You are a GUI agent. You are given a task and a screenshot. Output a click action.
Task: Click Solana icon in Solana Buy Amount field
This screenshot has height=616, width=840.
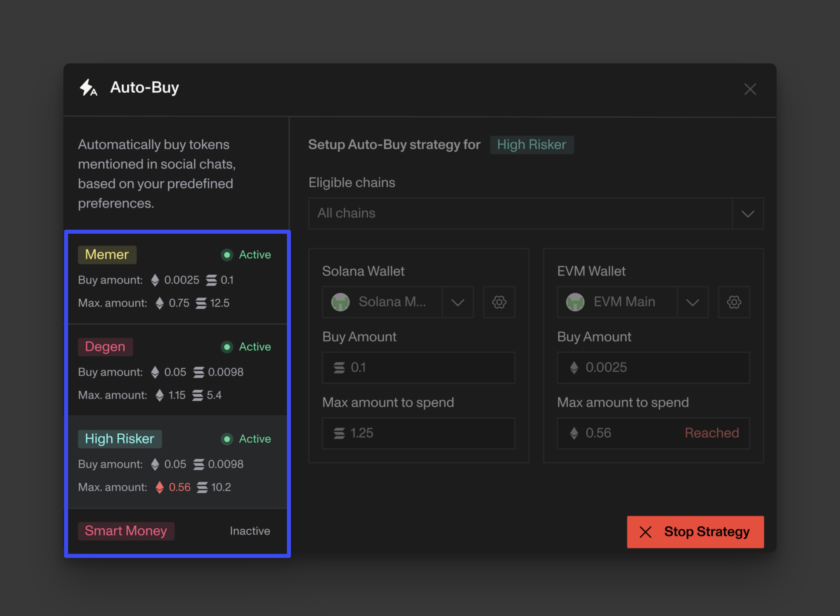click(x=339, y=368)
